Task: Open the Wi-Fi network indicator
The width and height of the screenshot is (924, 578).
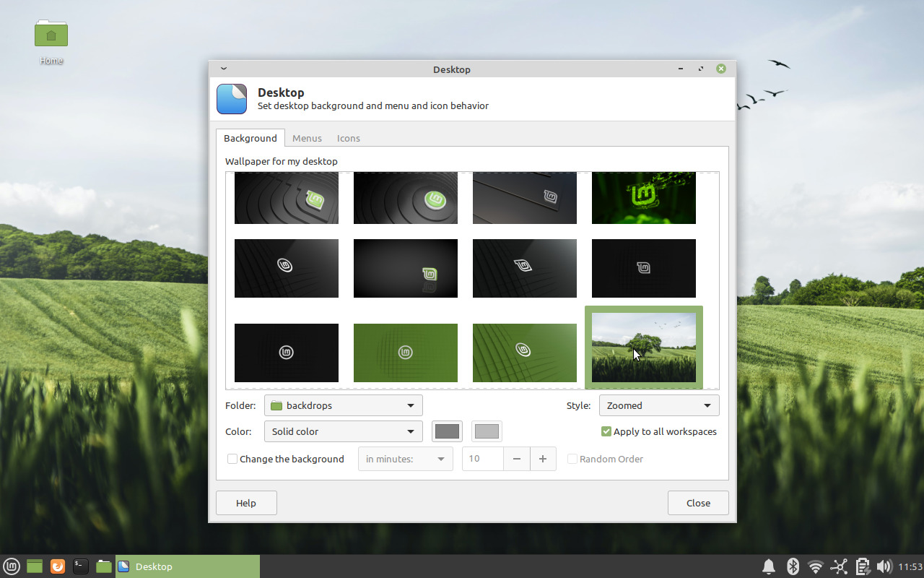Action: pyautogui.click(x=815, y=566)
